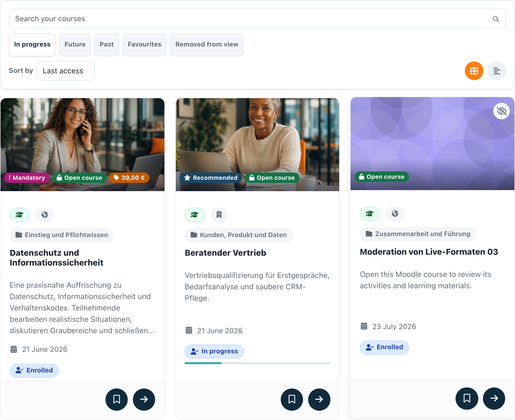The width and height of the screenshot is (515, 420).
Task: Bookmark the Datenschutz und Informationssicherheit course
Action: coord(117,399)
